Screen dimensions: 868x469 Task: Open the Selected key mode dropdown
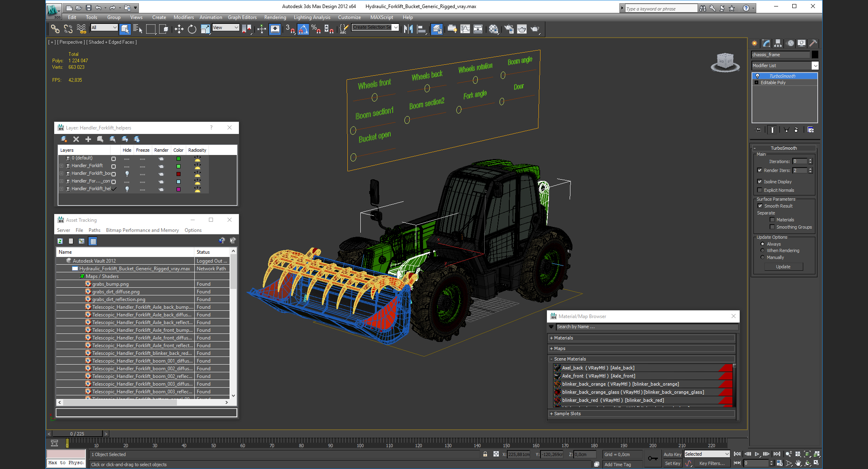(x=706, y=454)
